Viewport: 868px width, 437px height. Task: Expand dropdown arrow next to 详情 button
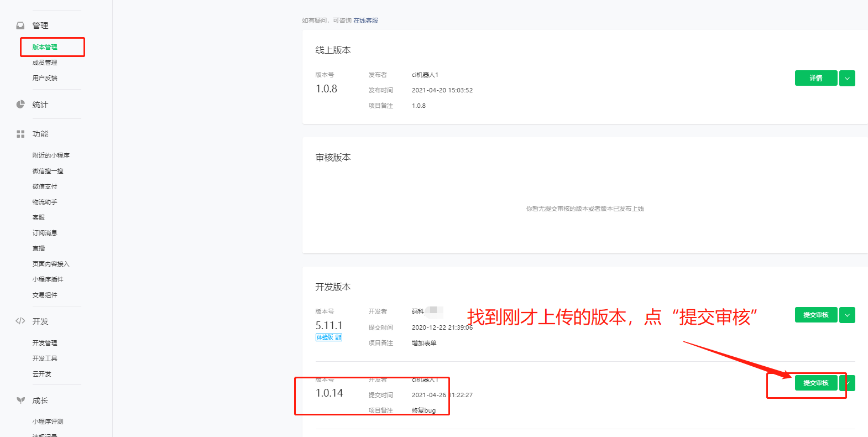(x=847, y=78)
